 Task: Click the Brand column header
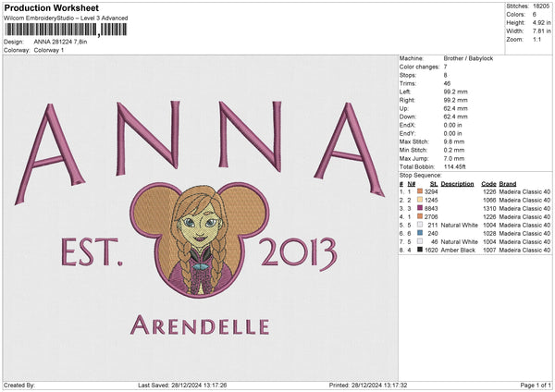[x=508, y=184]
